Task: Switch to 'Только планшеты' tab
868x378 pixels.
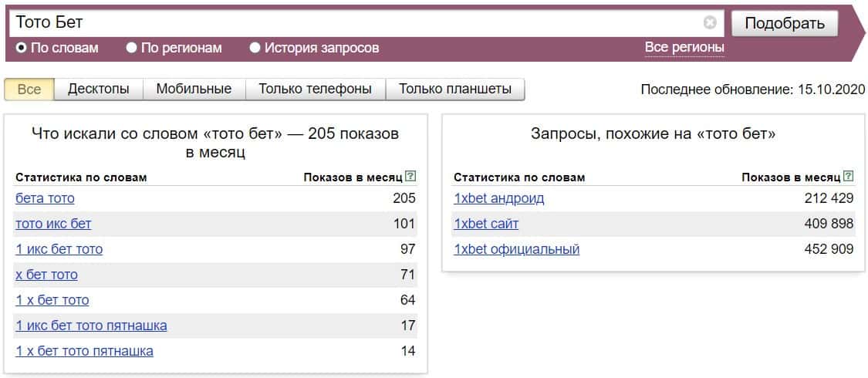Action: tap(454, 89)
